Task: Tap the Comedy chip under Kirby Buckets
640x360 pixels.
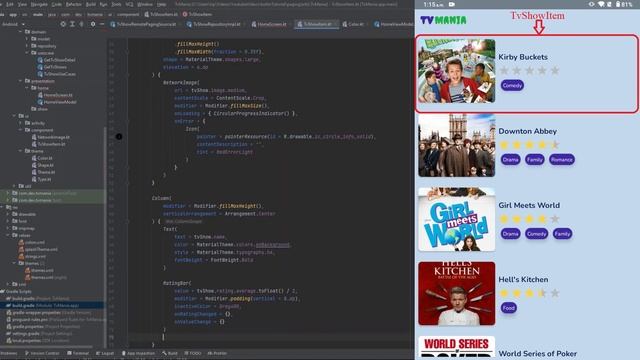Action: click(x=512, y=85)
